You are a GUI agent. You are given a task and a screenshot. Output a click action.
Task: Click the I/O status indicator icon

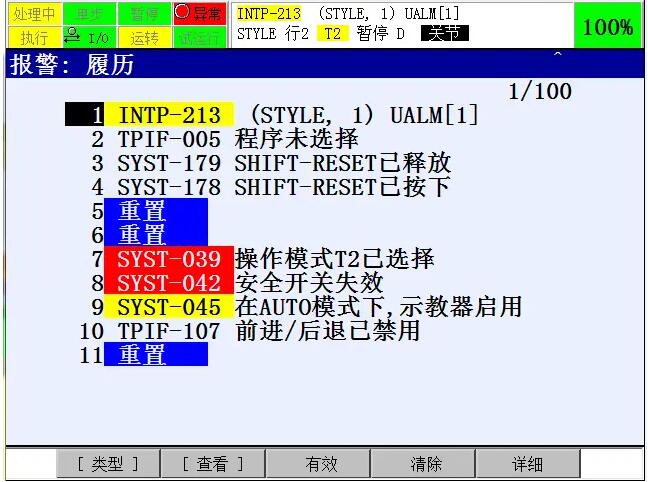tap(89, 38)
